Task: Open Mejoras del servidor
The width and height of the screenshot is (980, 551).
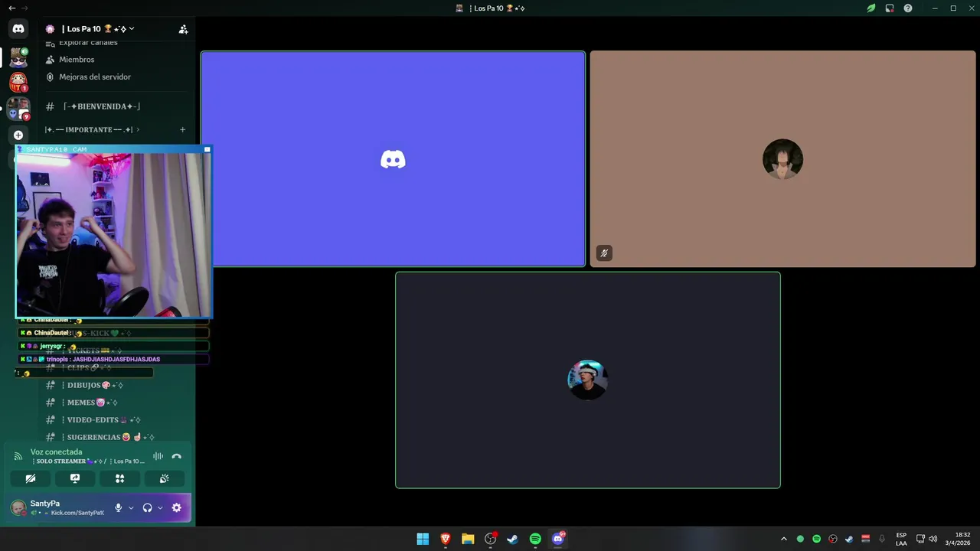Action: click(x=95, y=77)
